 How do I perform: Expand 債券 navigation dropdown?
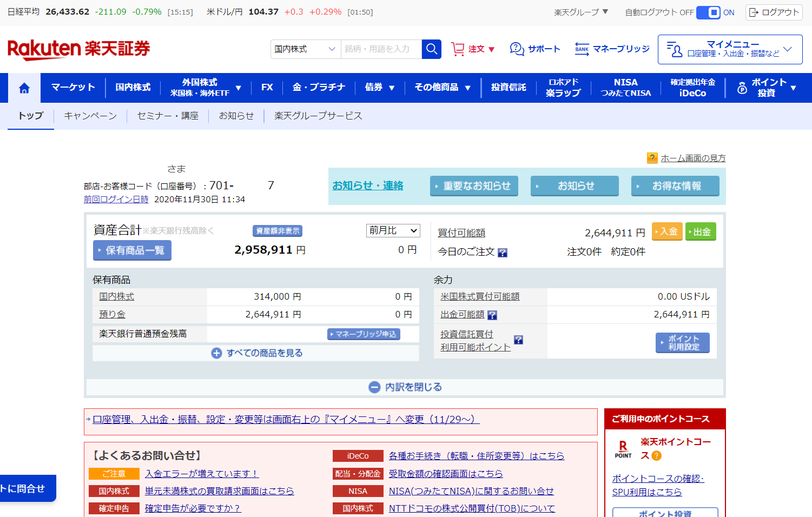pyautogui.click(x=380, y=88)
